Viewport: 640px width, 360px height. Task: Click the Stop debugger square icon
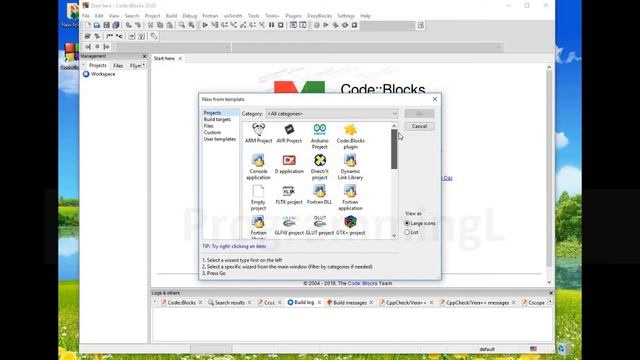pos(281,25)
